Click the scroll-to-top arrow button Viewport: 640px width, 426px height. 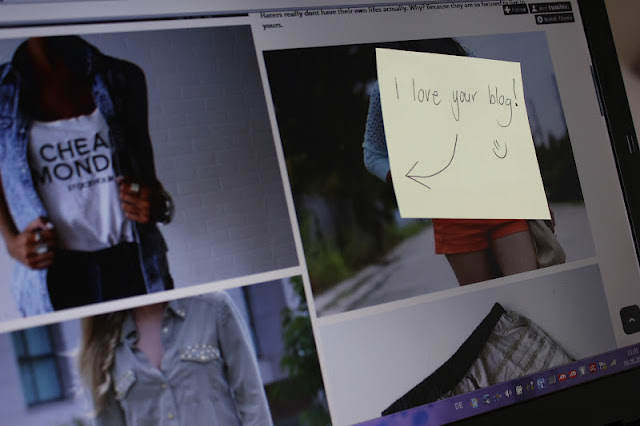pos(631,320)
